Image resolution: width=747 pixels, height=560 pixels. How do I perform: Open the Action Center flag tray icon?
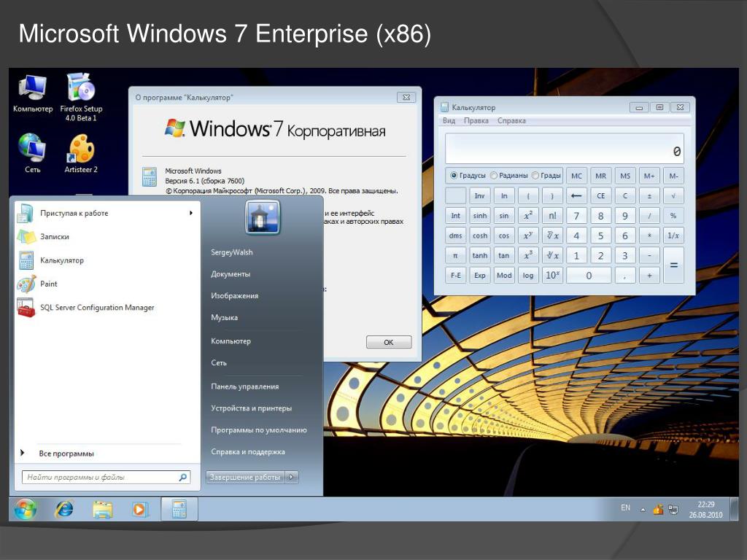point(659,510)
